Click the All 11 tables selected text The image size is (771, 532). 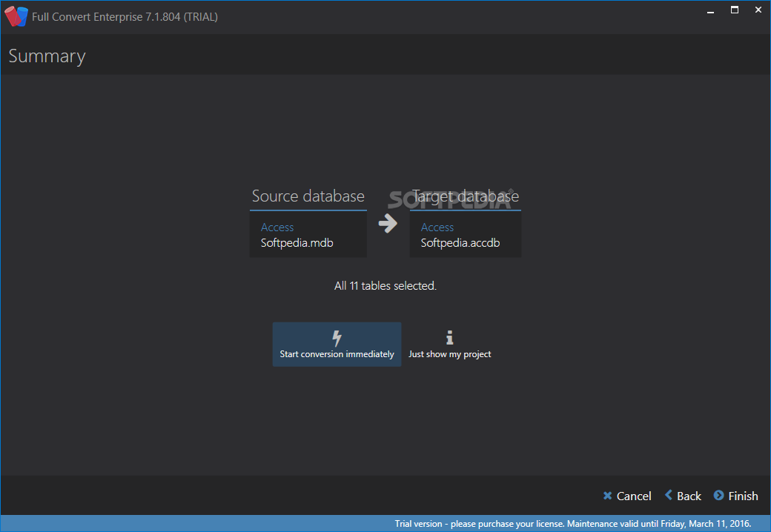385,286
